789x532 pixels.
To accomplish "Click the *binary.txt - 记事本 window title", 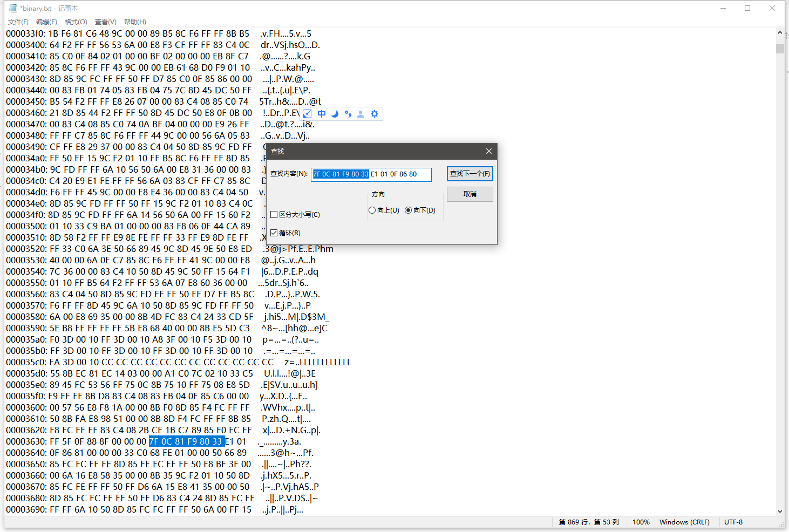I will [x=49, y=8].
